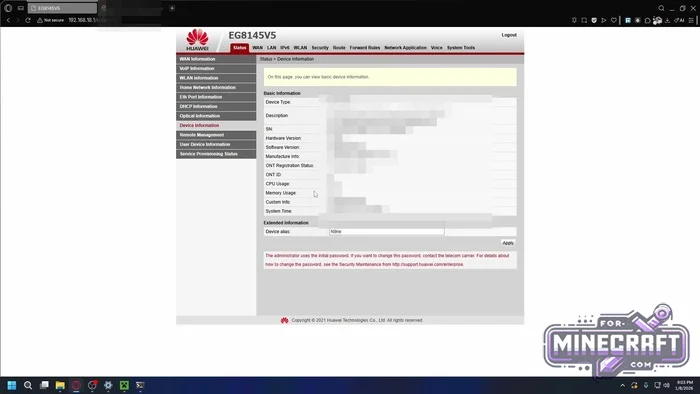Click the Apply button

click(x=508, y=243)
